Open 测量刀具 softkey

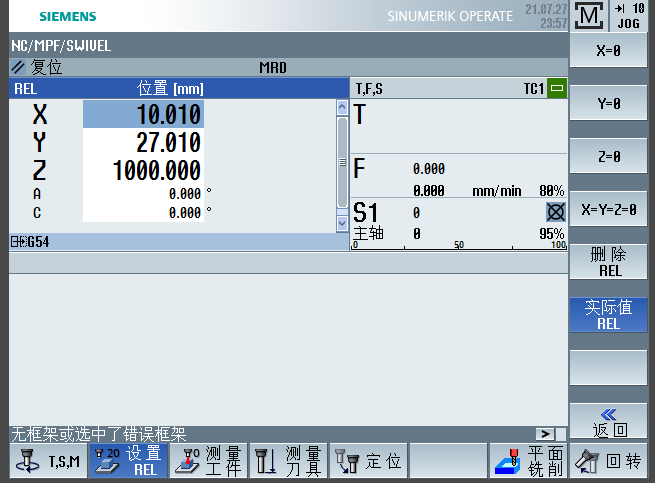click(x=288, y=461)
